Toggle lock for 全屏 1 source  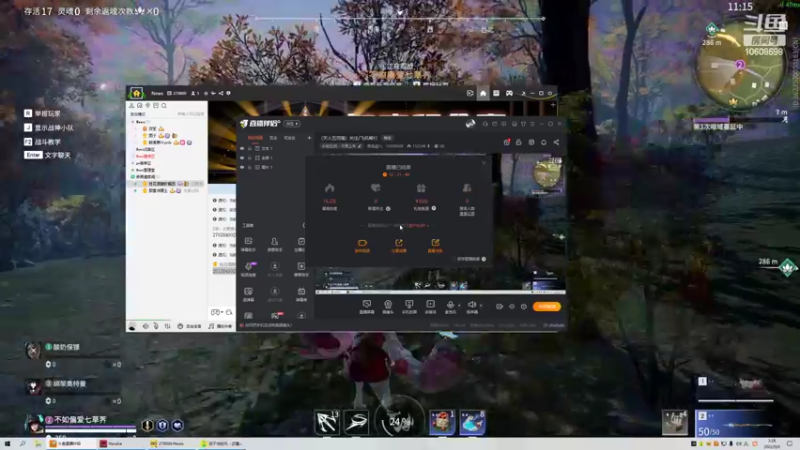(249, 158)
